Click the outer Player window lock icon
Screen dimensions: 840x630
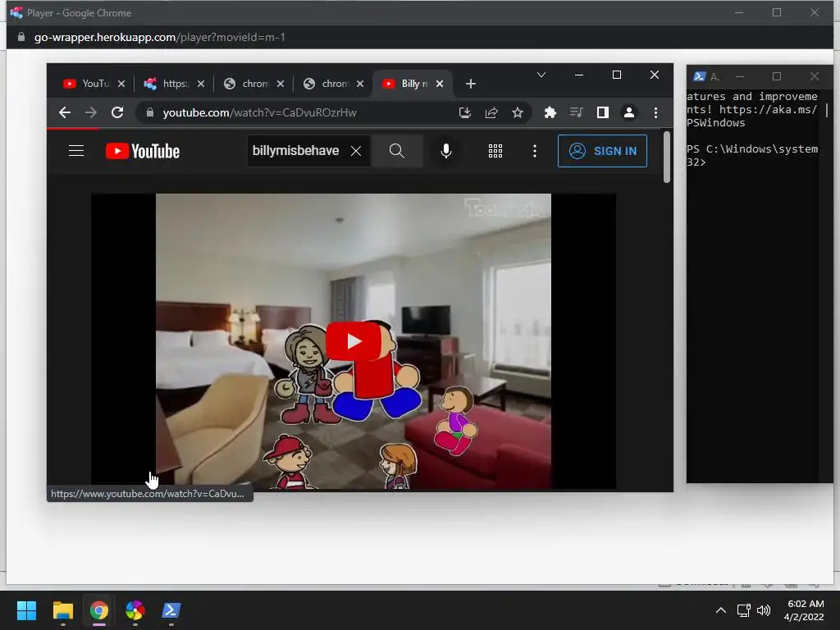(21, 37)
